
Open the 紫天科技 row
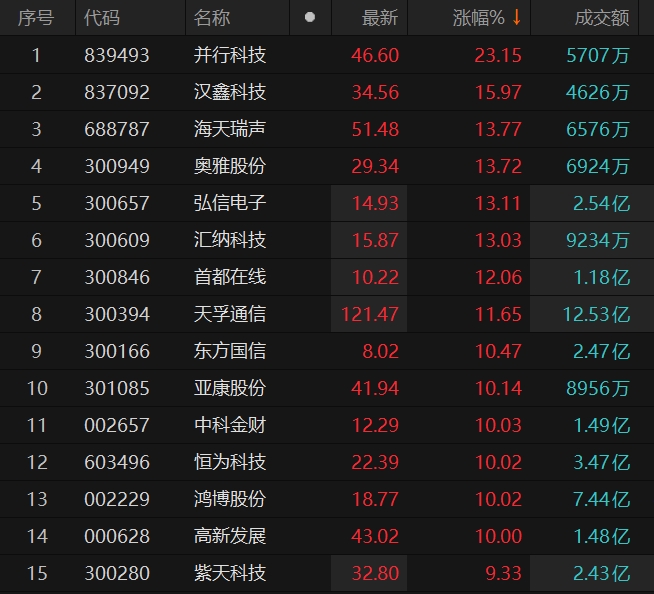pos(230,573)
